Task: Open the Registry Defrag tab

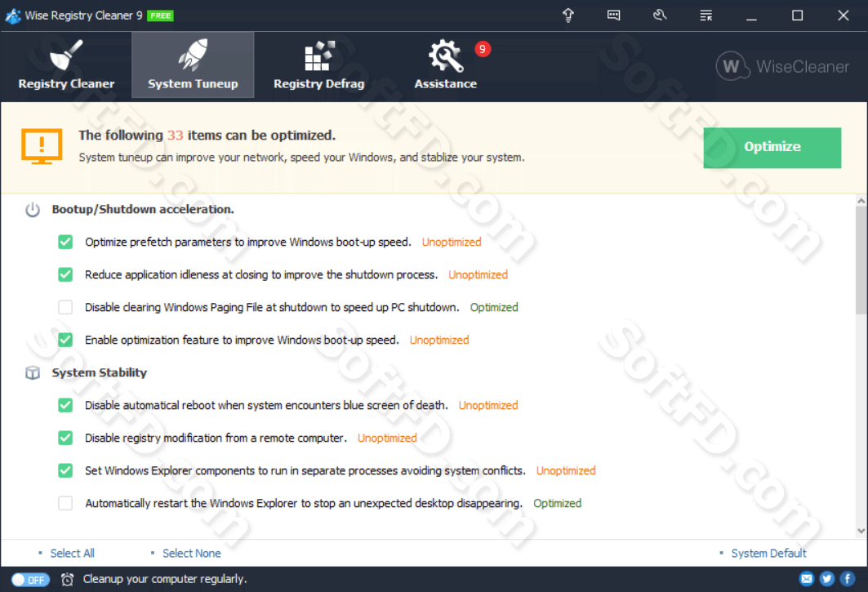Action: pos(318,65)
